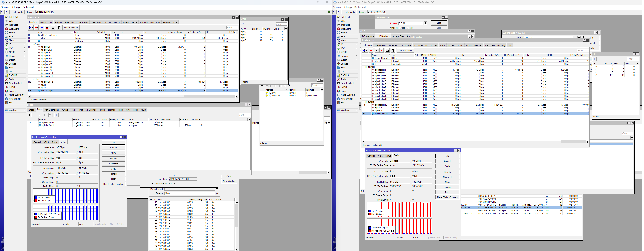
Task: Select the udp protocol radio button
Action: pyautogui.click(x=400, y=28)
